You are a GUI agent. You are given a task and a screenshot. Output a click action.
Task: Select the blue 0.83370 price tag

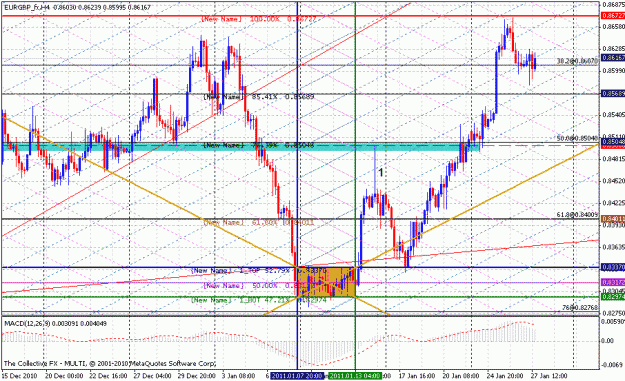[613, 267]
